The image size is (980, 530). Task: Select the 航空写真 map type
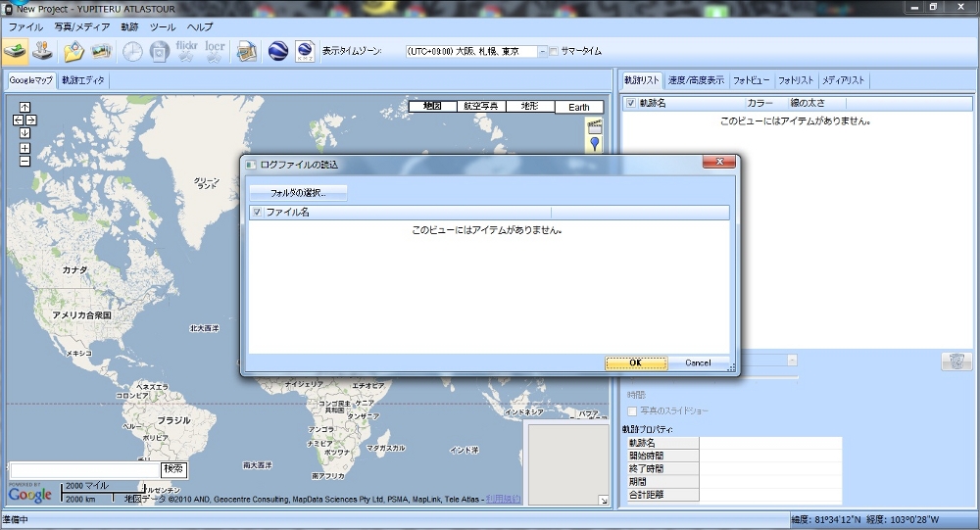click(481, 106)
